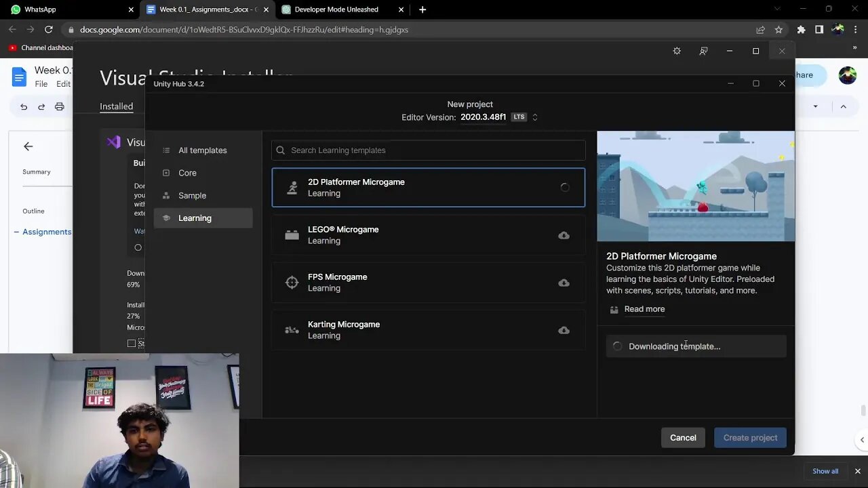The width and height of the screenshot is (868, 488).
Task: Choose the LEGO Microgame template row
Action: [x=429, y=235]
